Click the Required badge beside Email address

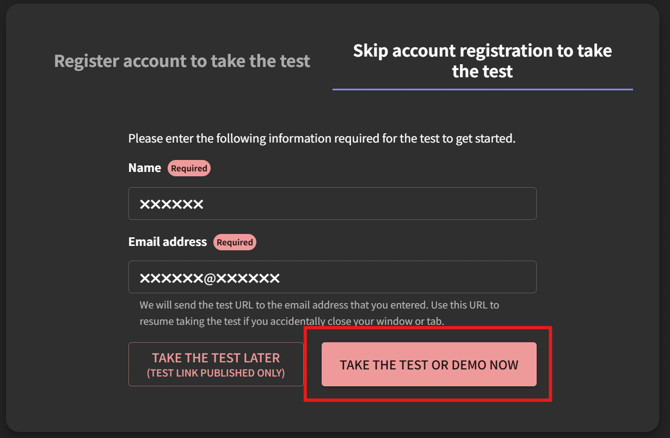[234, 242]
